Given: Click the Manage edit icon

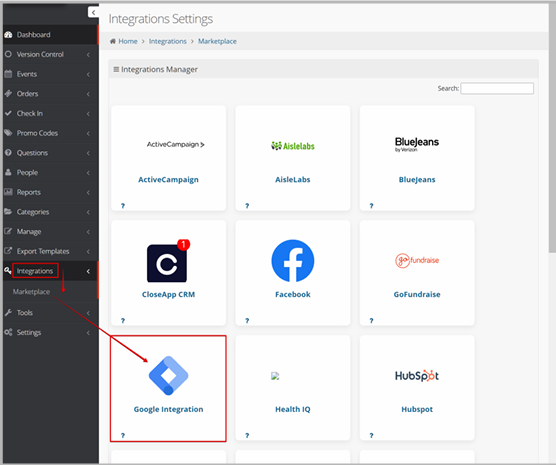Looking at the screenshot, I should [x=8, y=231].
